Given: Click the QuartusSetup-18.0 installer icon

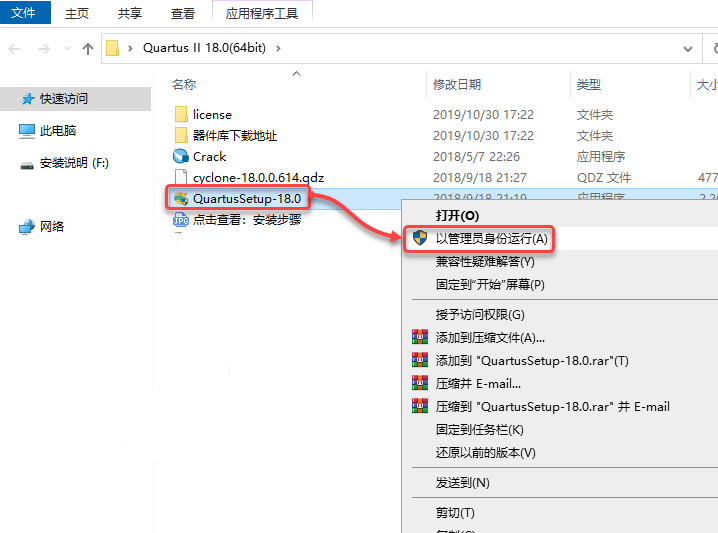Looking at the screenshot, I should coord(181,199).
